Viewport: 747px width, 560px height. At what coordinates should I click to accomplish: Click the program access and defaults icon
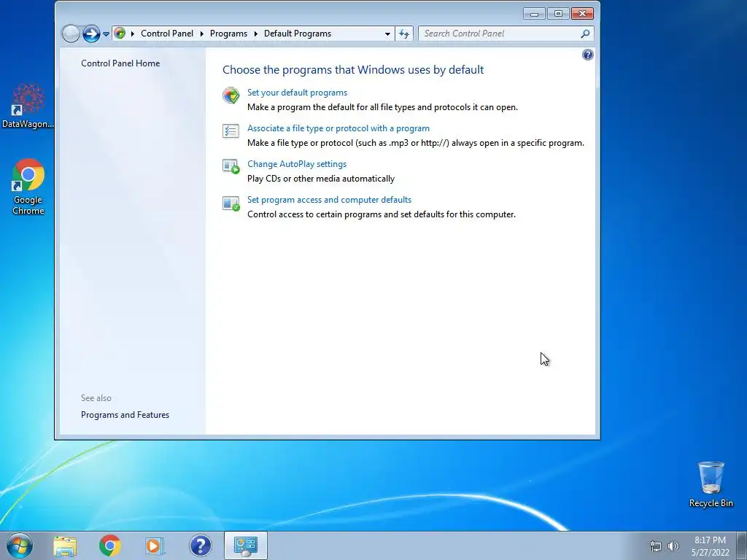(x=231, y=203)
